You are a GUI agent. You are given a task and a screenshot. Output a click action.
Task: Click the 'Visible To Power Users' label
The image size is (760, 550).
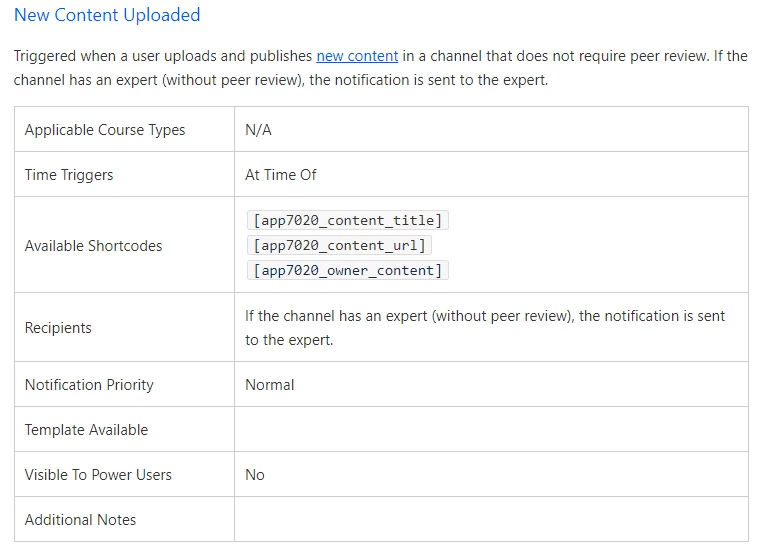click(x=98, y=475)
